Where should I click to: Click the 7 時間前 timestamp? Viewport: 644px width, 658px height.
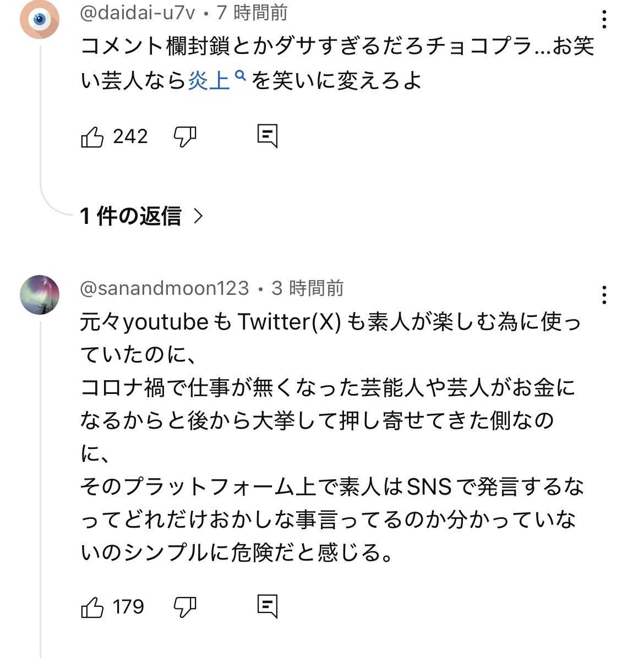pyautogui.click(x=252, y=12)
